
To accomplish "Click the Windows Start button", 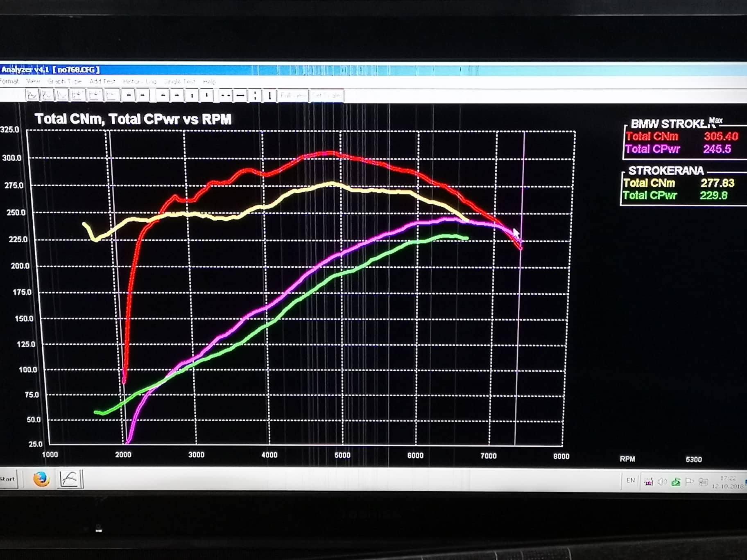I will pos(8,479).
